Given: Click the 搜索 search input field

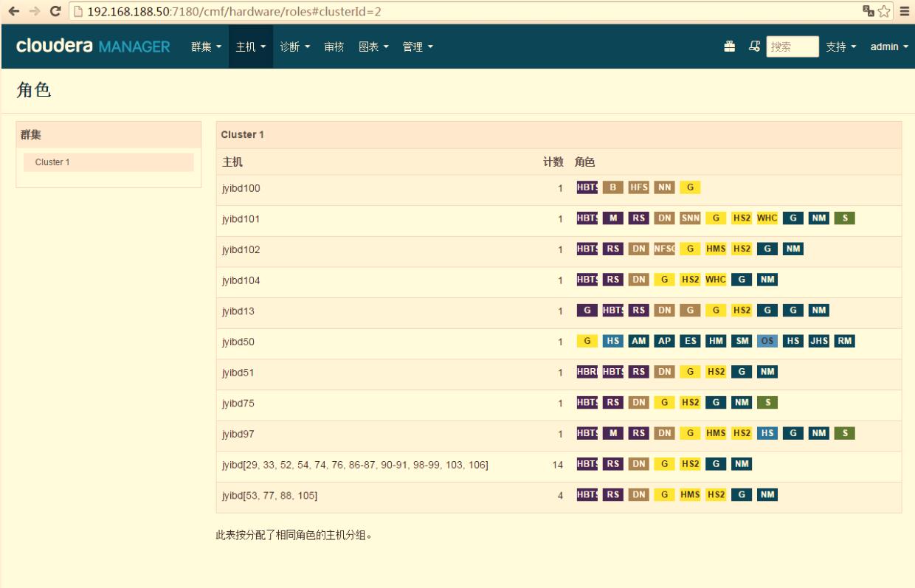Looking at the screenshot, I should (x=792, y=46).
